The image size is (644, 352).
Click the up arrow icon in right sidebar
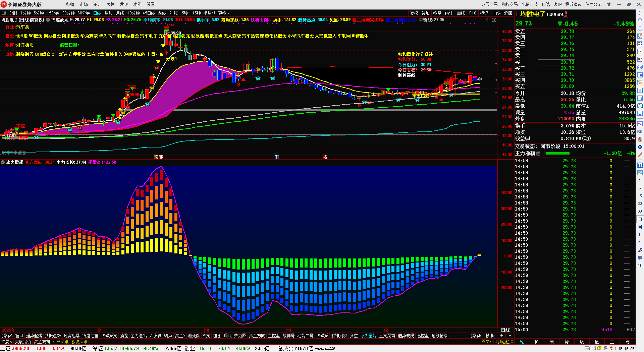pyautogui.click(x=640, y=21)
